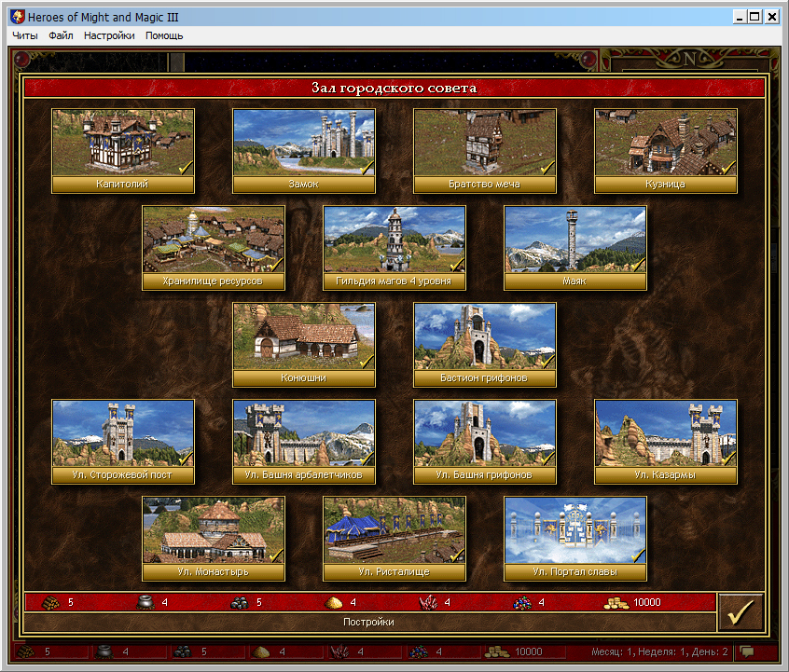Click gold amount 10000 in dialog bar
Image resolution: width=789 pixels, height=672 pixels.
(x=647, y=603)
